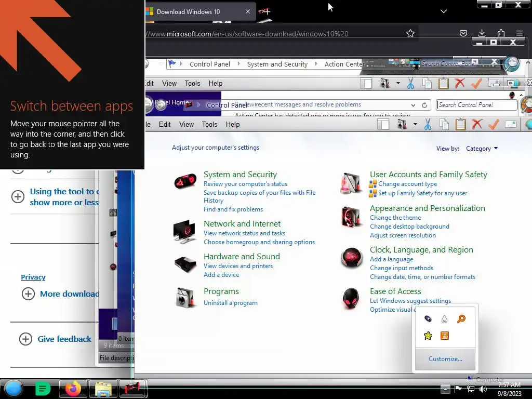Open Tools menu in Action Center window behind
The width and height of the screenshot is (532, 399).
(192, 84)
